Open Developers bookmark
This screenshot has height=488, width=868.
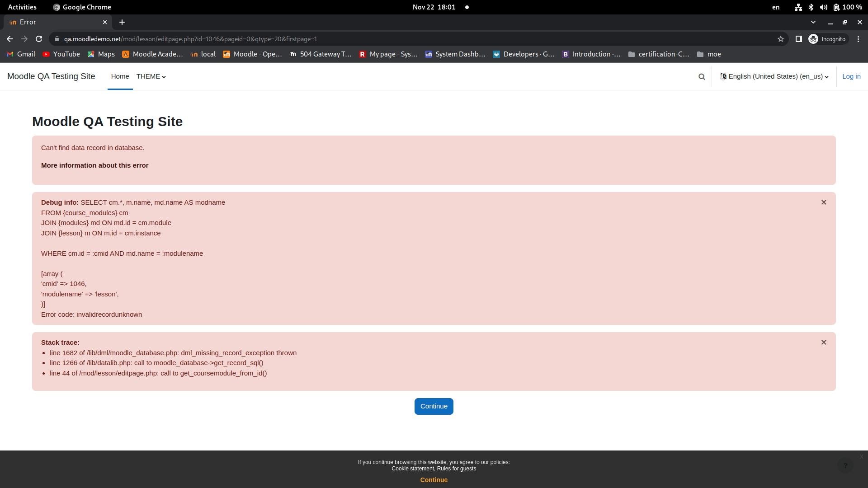tap(524, 54)
